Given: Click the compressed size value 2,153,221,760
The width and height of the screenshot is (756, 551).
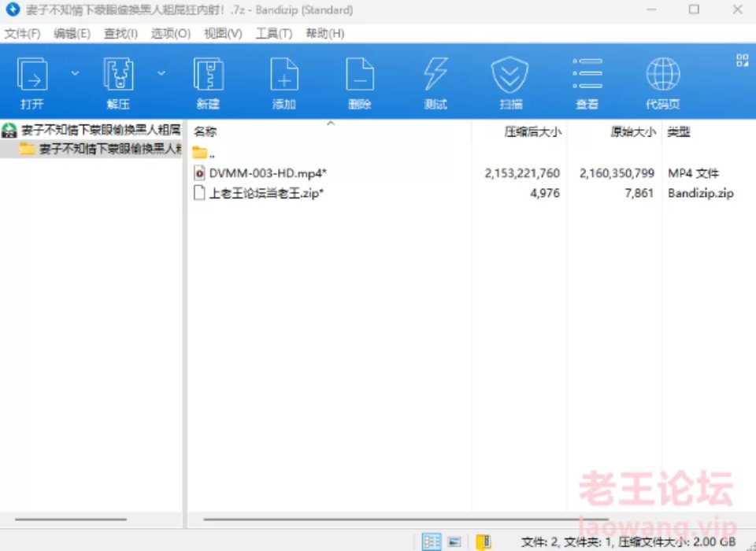Looking at the screenshot, I should pyautogui.click(x=522, y=173).
